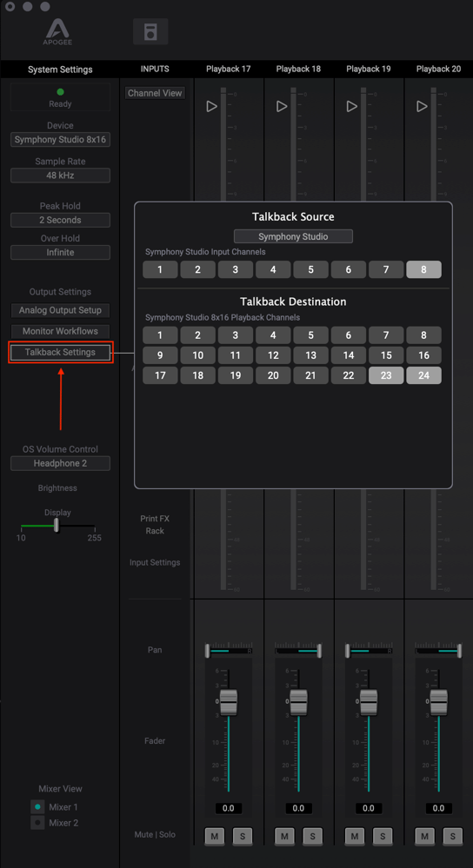The height and width of the screenshot is (868, 473).
Task: Adjust the Display brightness slider
Action: click(x=56, y=526)
